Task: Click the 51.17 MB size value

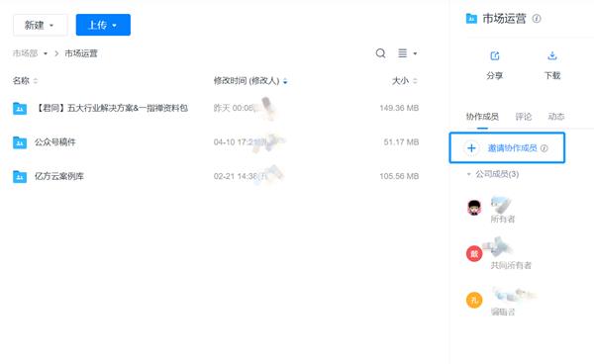Action: click(401, 142)
